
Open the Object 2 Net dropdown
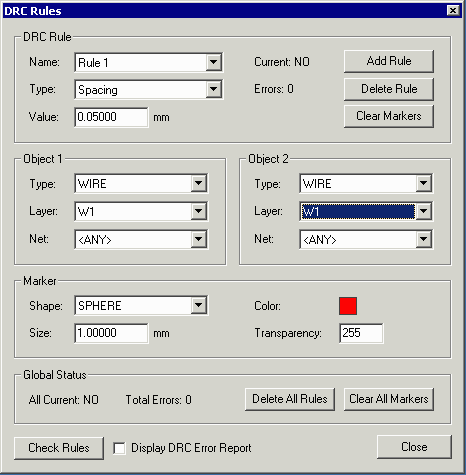click(x=366, y=239)
